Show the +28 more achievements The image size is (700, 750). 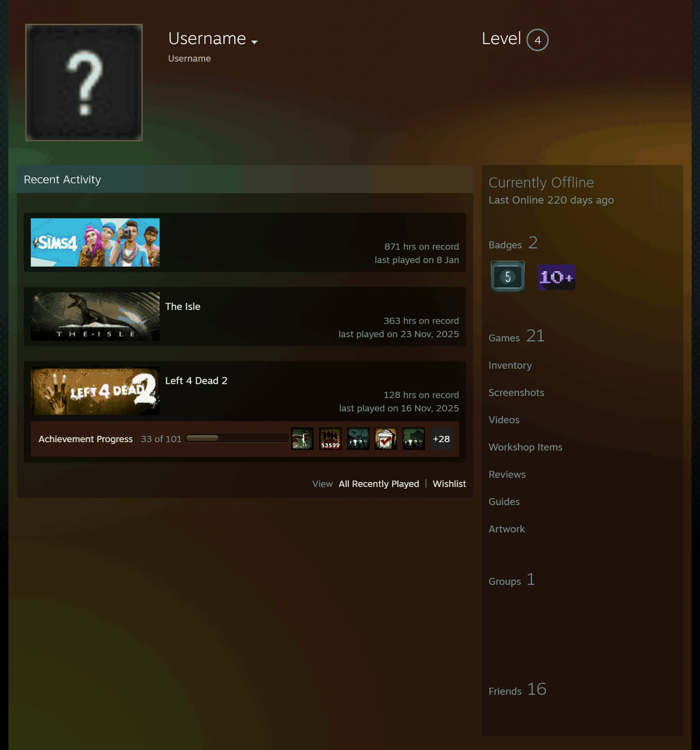coord(441,439)
